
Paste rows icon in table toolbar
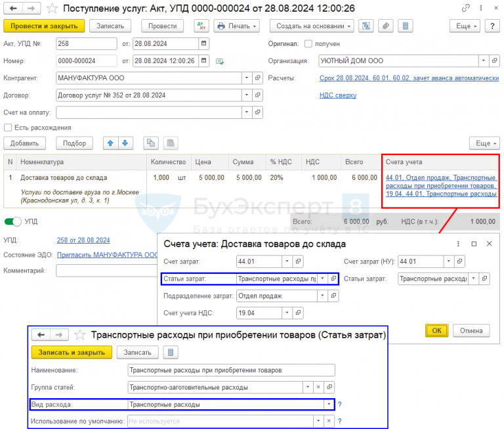pyautogui.click(x=171, y=143)
